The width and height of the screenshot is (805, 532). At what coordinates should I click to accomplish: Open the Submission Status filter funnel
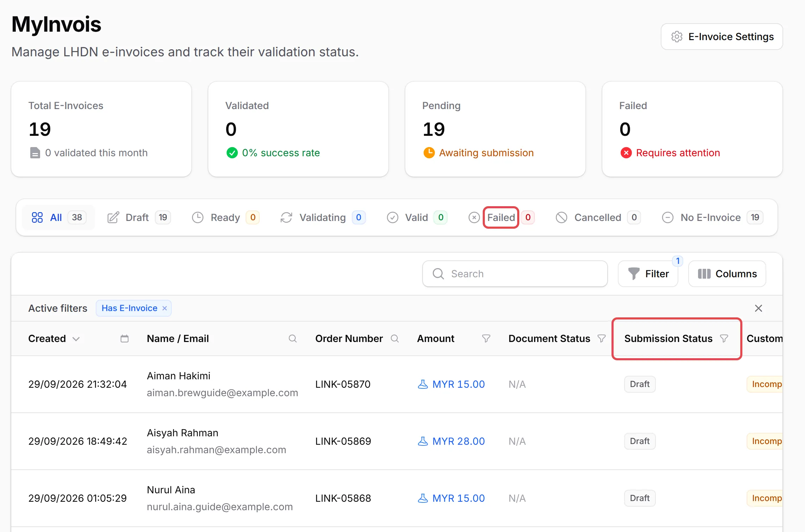pos(724,338)
